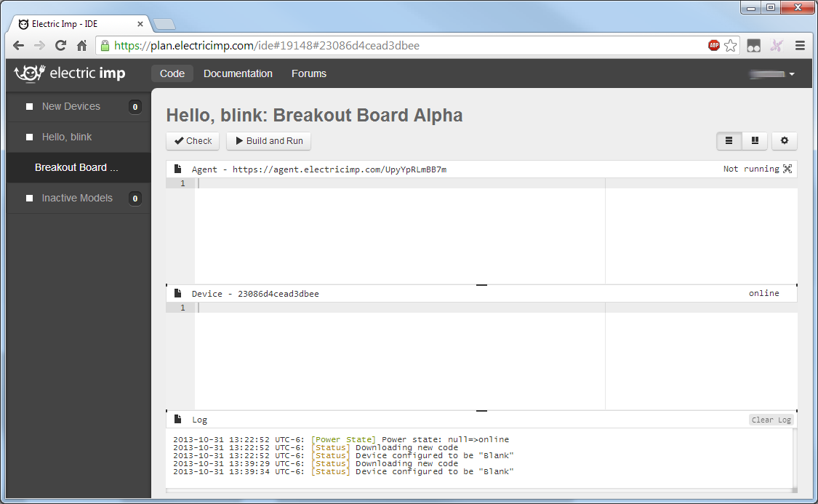
Task: Select Breakout Board device in sidebar
Action: pyautogui.click(x=79, y=167)
